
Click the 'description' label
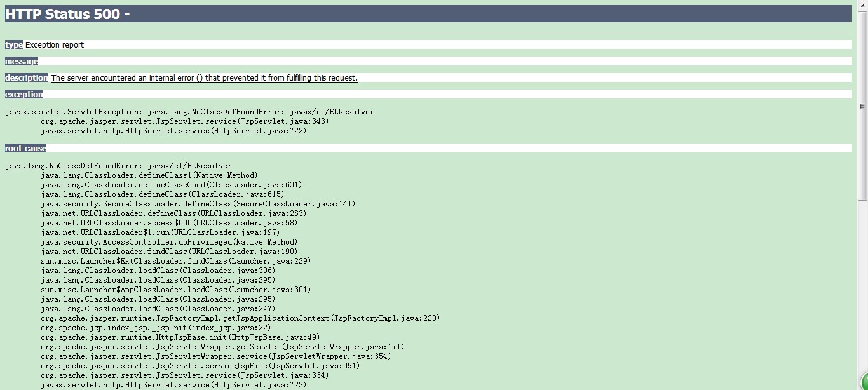26,77
